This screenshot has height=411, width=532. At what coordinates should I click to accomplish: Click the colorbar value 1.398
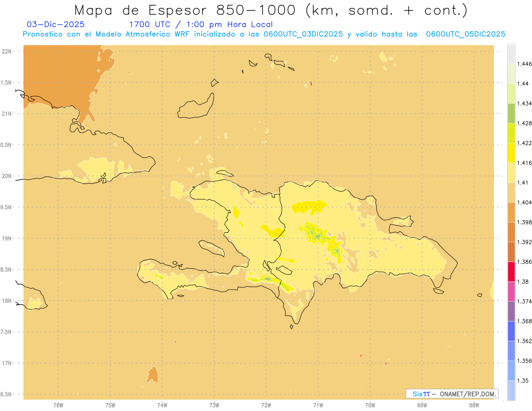[x=525, y=222]
